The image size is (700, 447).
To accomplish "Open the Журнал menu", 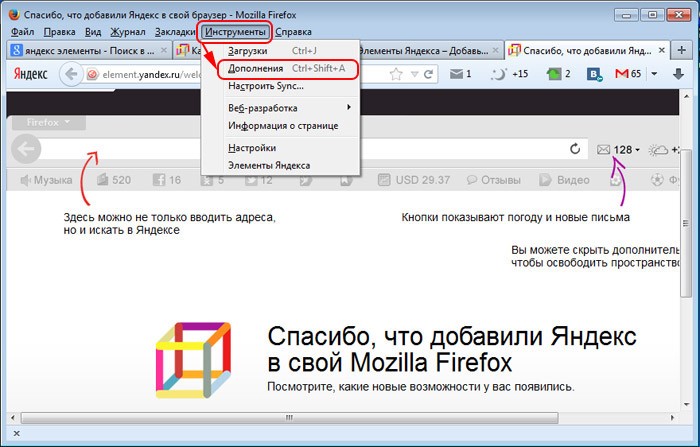I will pos(128,32).
